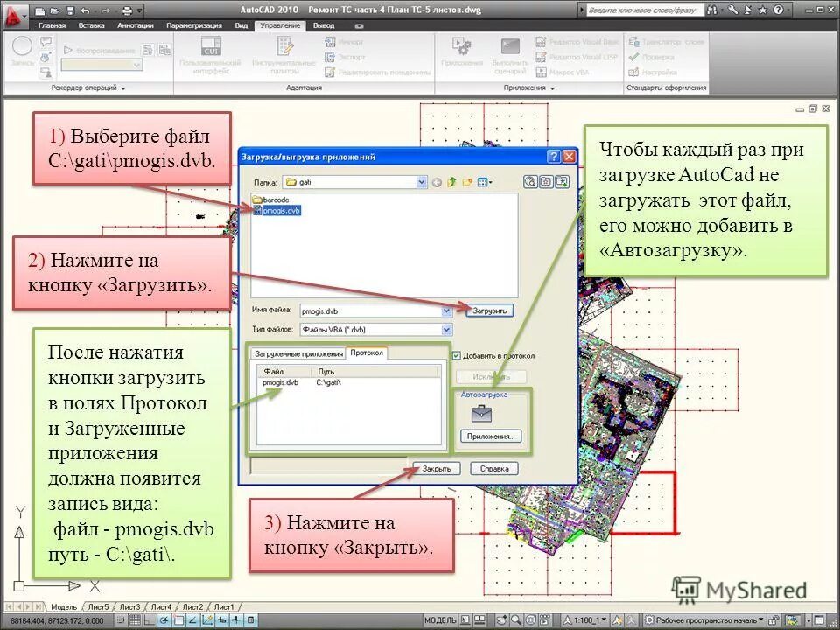Click the Open file icon in quick access toolbar

56,10
